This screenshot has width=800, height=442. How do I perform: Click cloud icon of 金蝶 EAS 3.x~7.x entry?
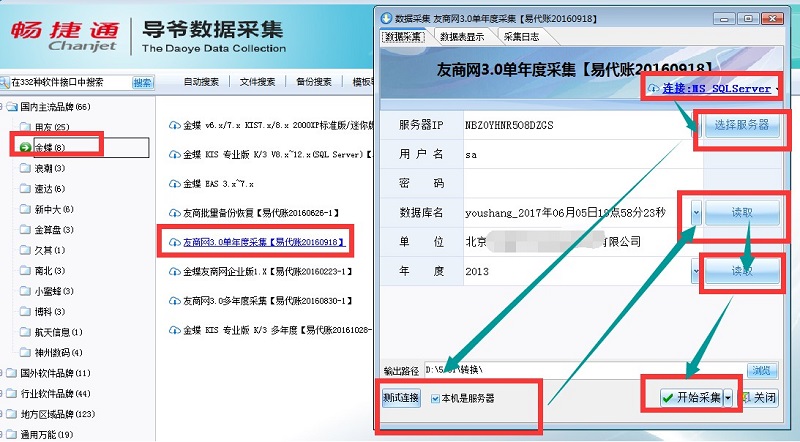[x=174, y=184]
